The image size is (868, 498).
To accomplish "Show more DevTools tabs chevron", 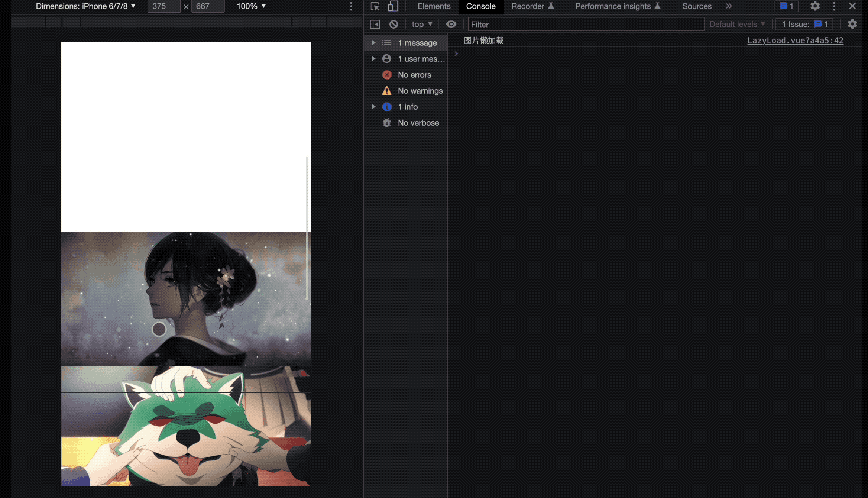I will (729, 6).
